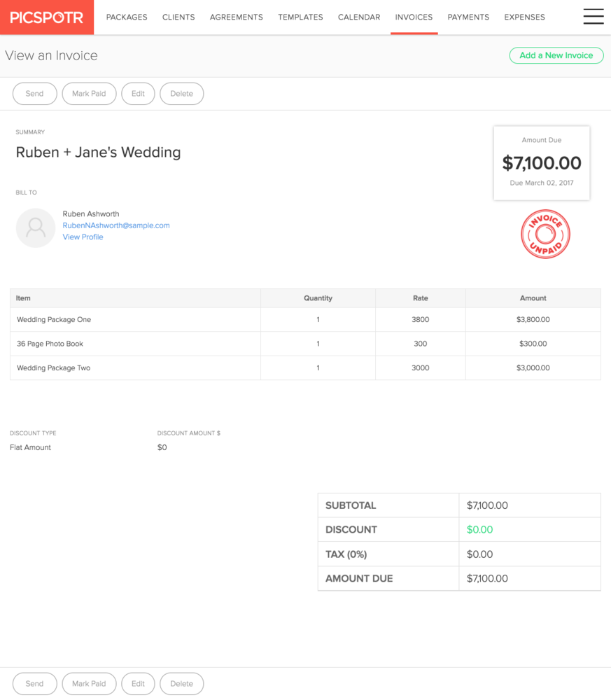Click the Invoice Unpaid stamp icon
Image resolution: width=611 pixels, height=700 pixels.
pyautogui.click(x=545, y=234)
